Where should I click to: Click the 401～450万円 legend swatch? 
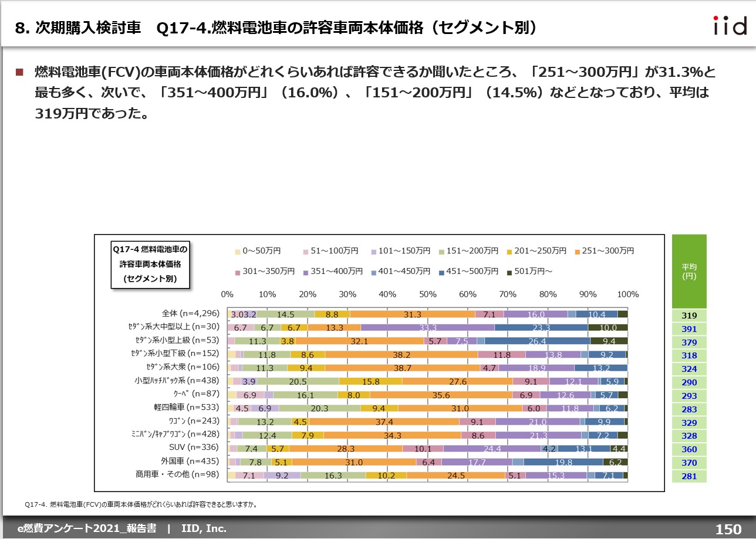pos(373,272)
